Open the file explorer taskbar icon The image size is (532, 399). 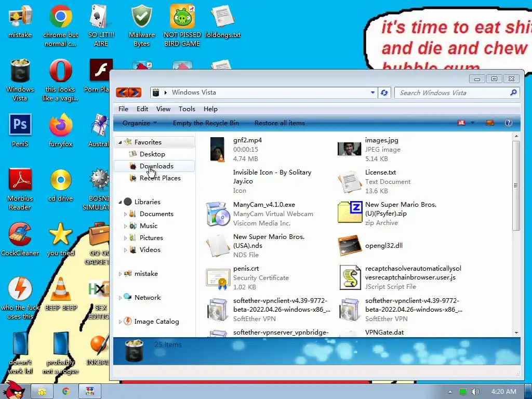42,392
